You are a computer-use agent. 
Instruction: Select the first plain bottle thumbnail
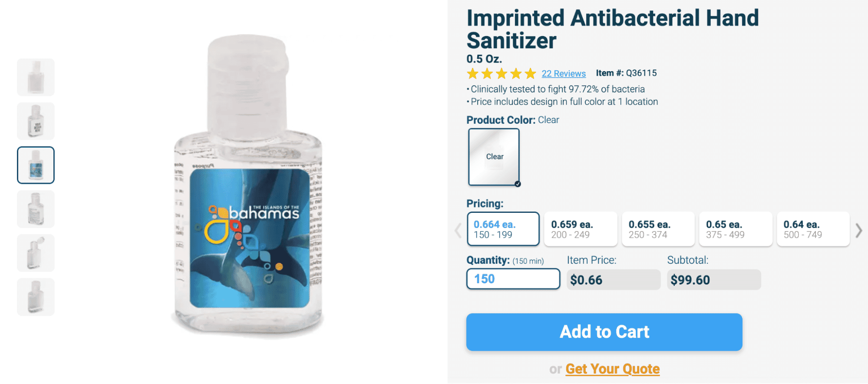click(36, 77)
